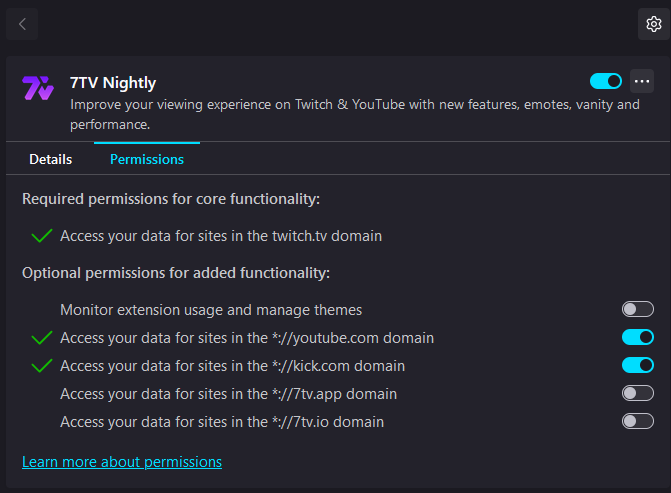Click the twitch.tv domain permission text
This screenshot has width=671, height=493.
pos(221,236)
